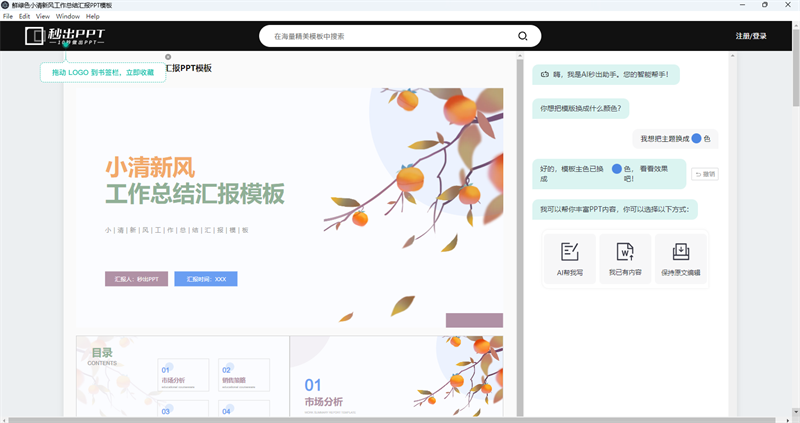
Task: Click the 秒出PPT logo
Action: click(x=65, y=38)
